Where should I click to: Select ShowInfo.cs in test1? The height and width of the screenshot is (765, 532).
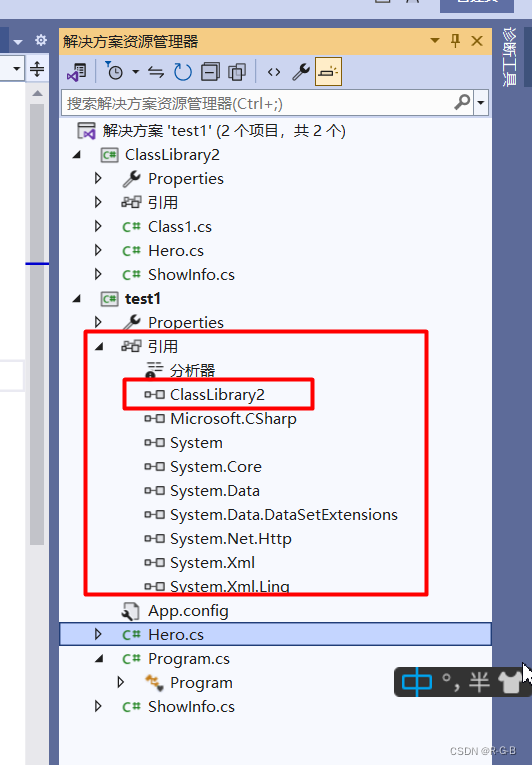[x=191, y=706]
